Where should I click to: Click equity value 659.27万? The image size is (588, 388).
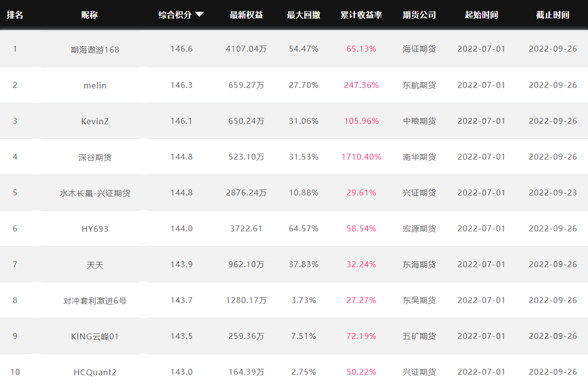(246, 85)
